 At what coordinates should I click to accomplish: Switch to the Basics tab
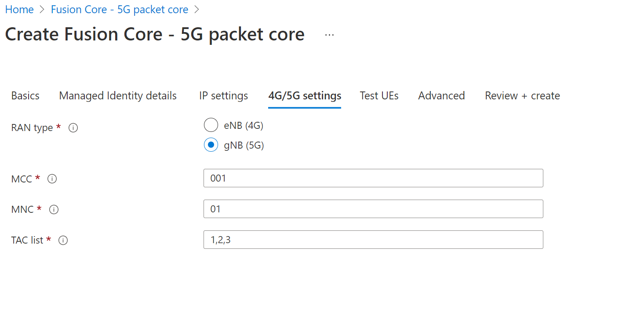pyautogui.click(x=25, y=96)
